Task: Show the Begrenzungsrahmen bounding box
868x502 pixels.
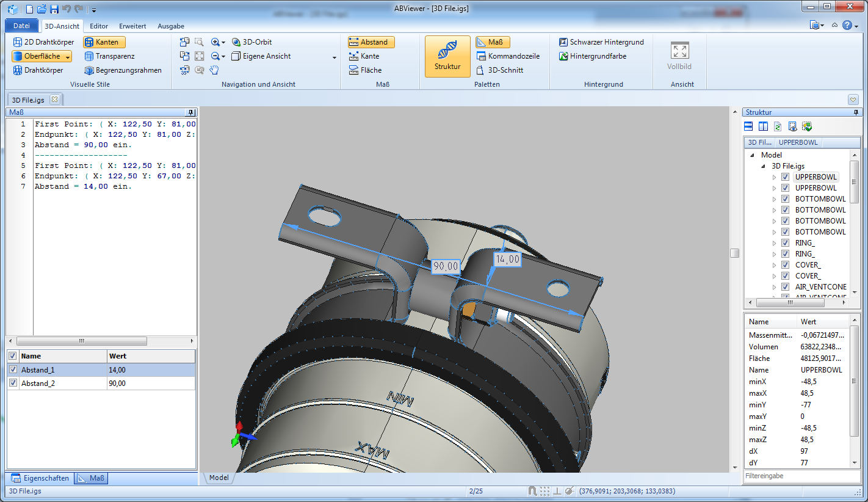Action: click(x=123, y=70)
